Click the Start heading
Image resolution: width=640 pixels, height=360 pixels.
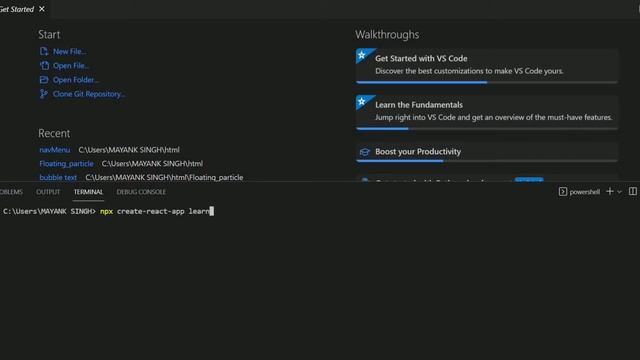tap(49, 35)
